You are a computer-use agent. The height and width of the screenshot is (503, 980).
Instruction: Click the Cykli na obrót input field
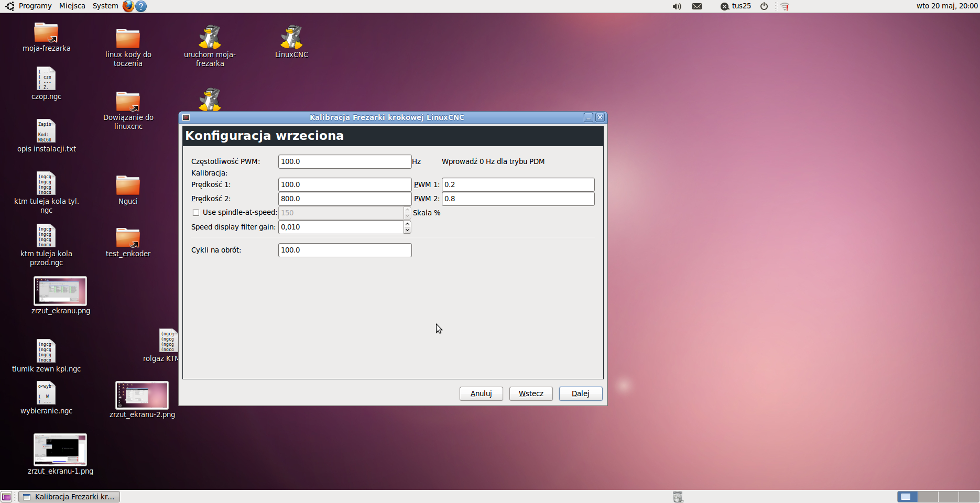tap(345, 250)
